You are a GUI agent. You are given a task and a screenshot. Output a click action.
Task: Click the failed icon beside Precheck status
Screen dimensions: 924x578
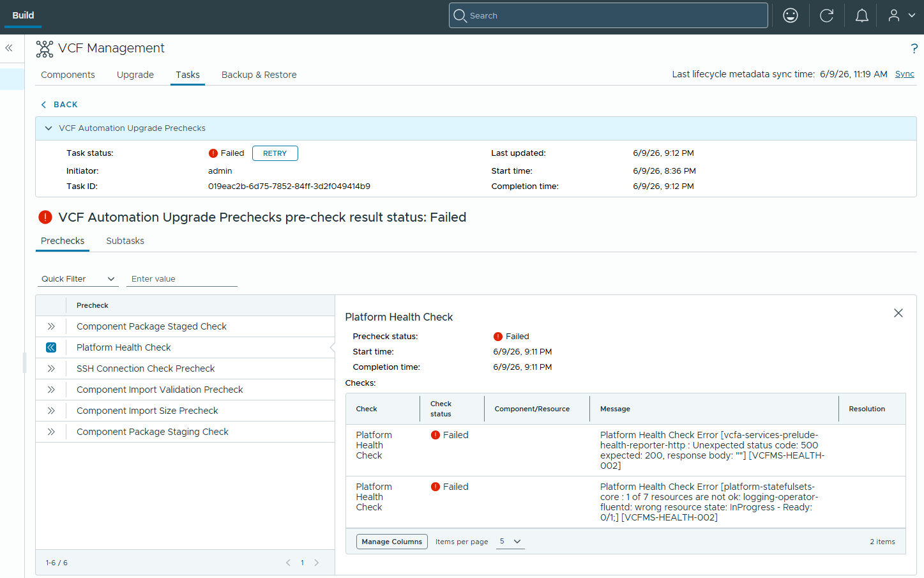pos(498,337)
